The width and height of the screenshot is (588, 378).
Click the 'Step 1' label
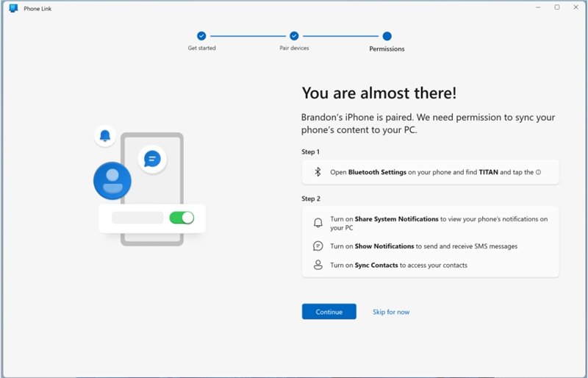pos(310,151)
